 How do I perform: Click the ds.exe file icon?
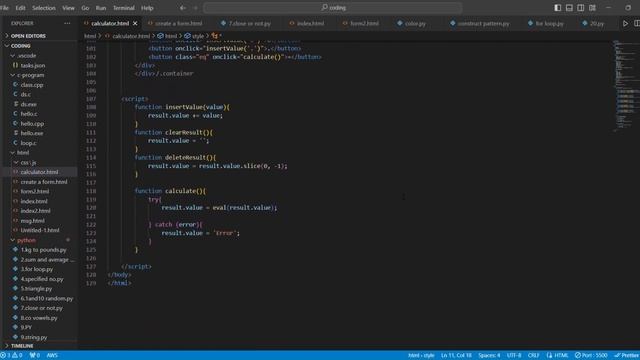[15, 104]
